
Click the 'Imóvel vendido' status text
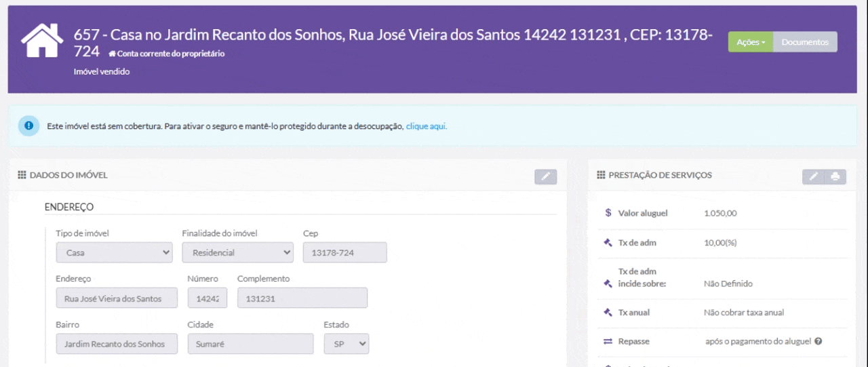pos(102,71)
